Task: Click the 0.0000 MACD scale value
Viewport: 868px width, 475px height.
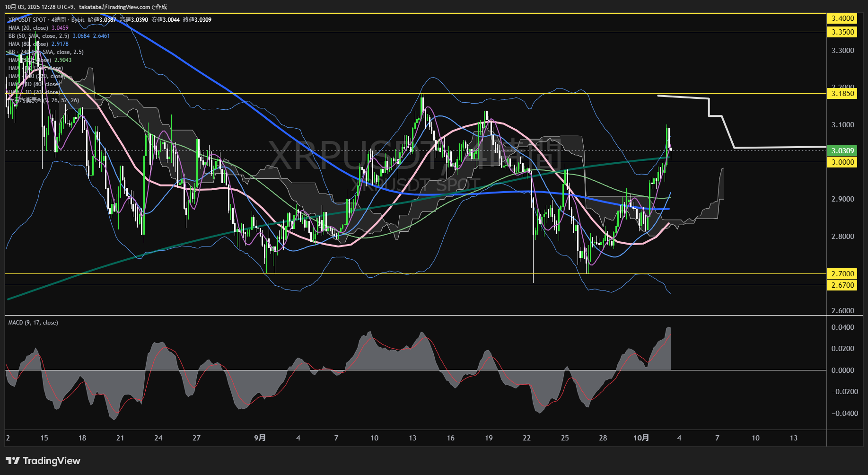Action: click(x=842, y=370)
